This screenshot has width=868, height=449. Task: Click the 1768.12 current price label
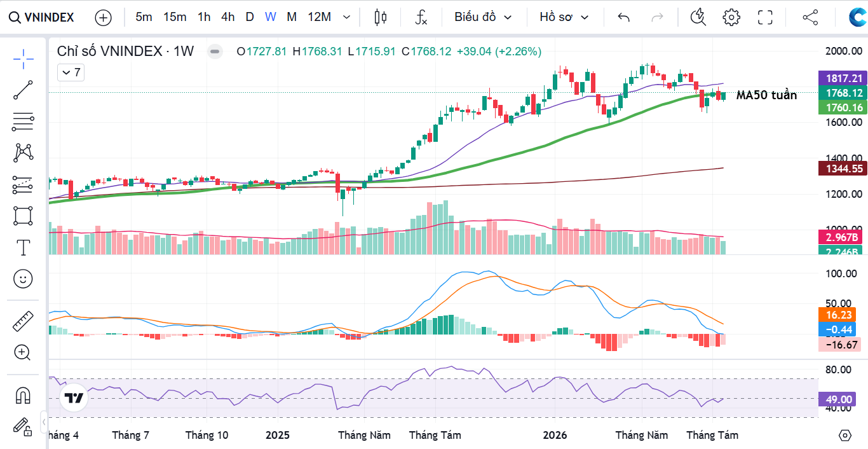844,93
